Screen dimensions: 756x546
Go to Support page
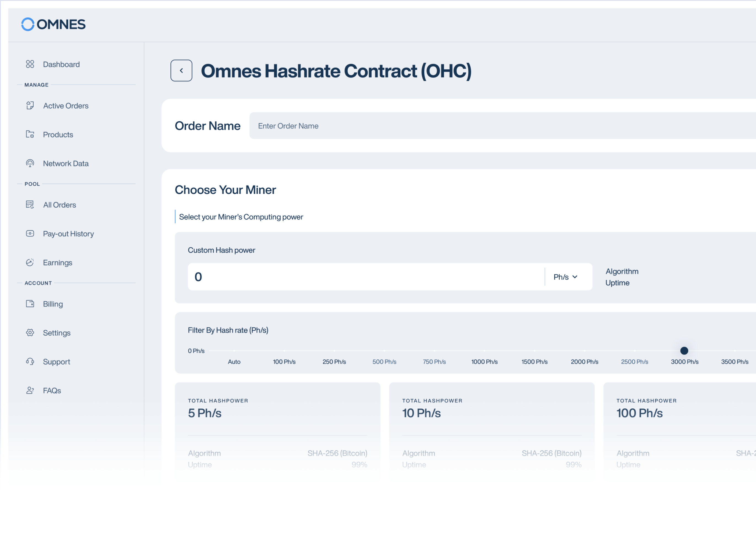point(56,362)
